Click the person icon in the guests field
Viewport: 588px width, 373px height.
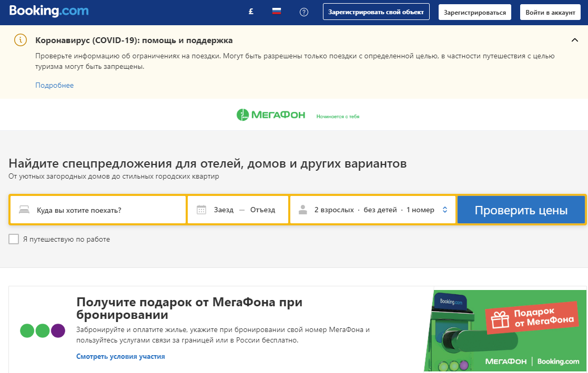(x=302, y=210)
